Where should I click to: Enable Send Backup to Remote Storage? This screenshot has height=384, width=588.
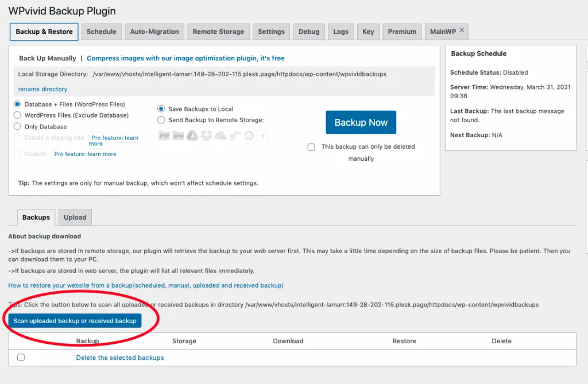161,119
